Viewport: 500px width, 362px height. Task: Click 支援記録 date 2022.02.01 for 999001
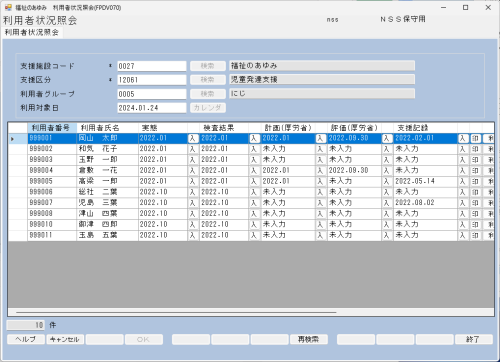tap(425, 138)
